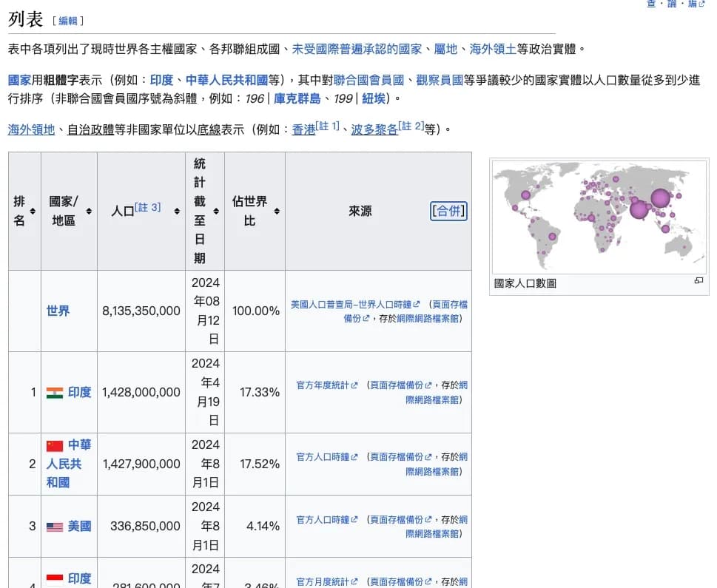Open the 聯合國會員國 link
Viewport: 717px width, 588px height.
pos(368,80)
